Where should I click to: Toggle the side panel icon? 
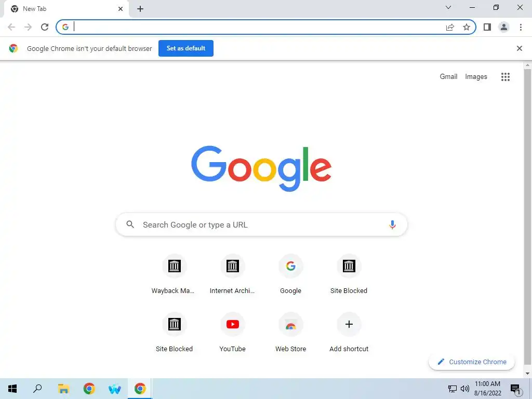[x=487, y=27]
